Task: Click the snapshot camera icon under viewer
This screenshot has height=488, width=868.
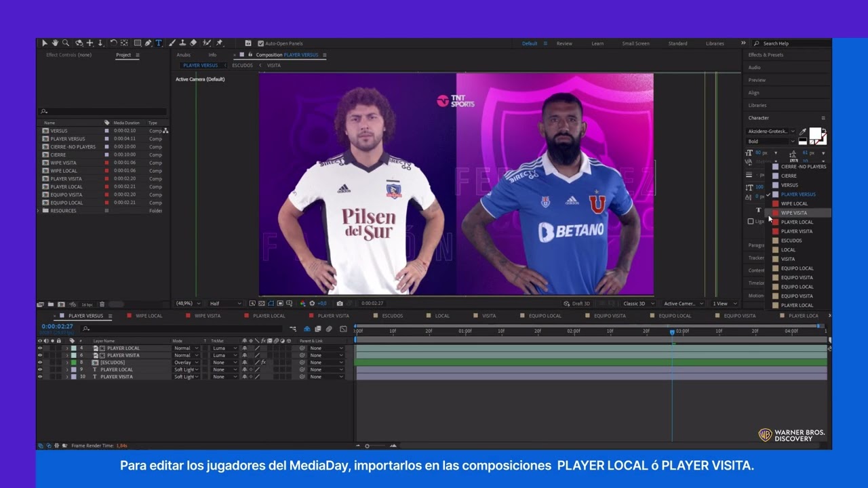Action: pyautogui.click(x=340, y=303)
